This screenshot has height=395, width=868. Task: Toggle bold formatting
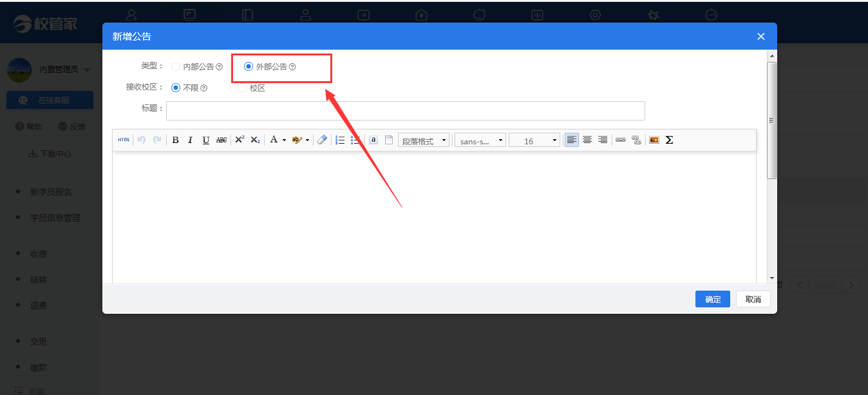[x=175, y=140]
